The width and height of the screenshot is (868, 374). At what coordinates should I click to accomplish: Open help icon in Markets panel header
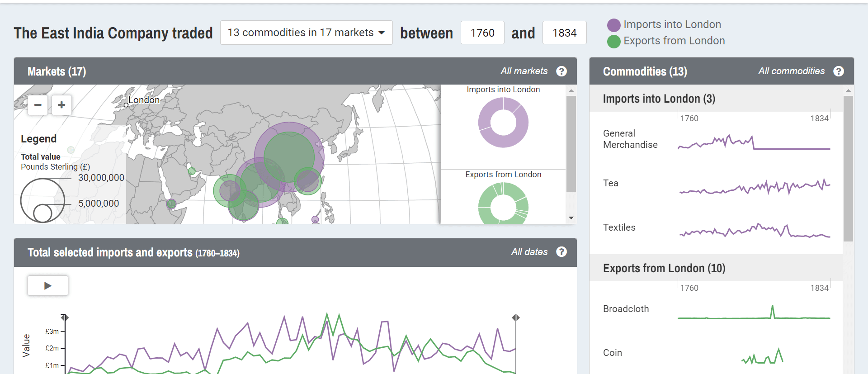point(561,71)
